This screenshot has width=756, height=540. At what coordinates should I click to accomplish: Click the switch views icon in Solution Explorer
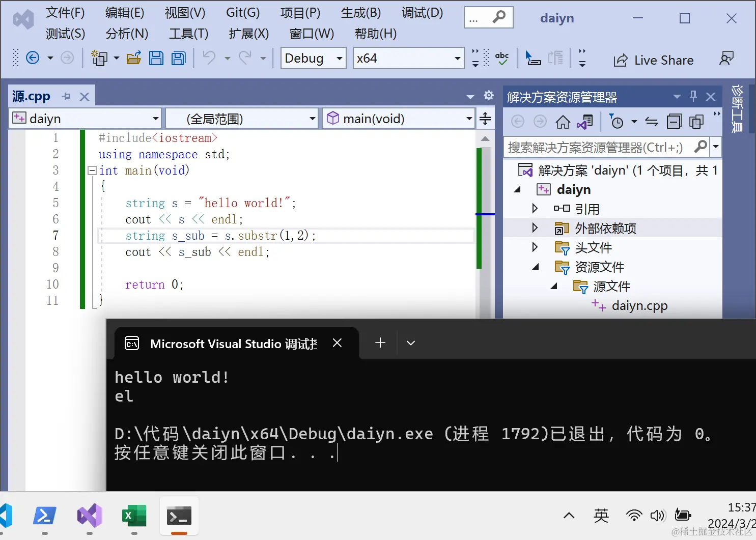pos(585,122)
